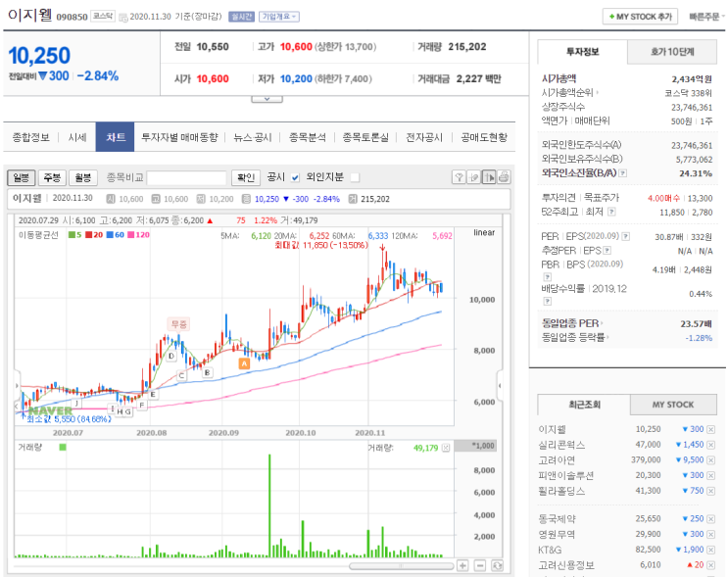Uncheck the 공시 checkbox
728x577 pixels.
[x=295, y=177]
